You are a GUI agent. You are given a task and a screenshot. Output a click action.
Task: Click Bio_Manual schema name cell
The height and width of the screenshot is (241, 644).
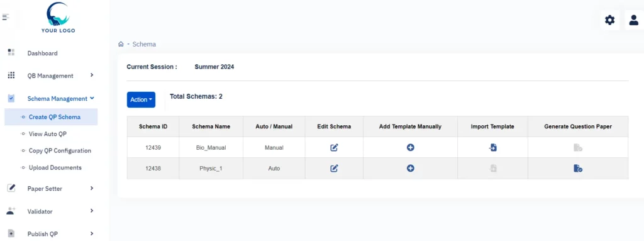click(211, 147)
